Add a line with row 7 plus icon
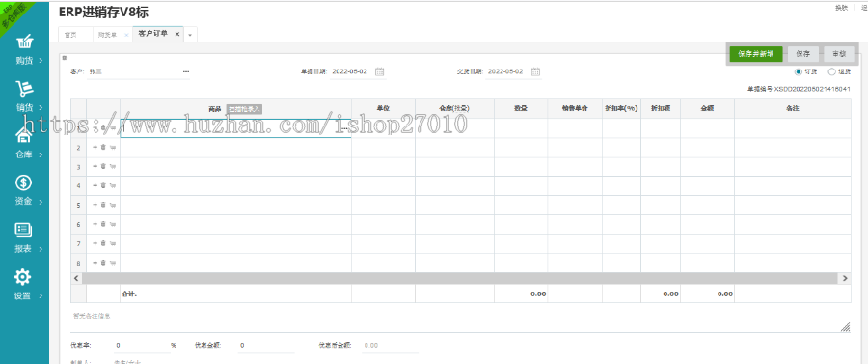868x364 pixels. coord(95,243)
